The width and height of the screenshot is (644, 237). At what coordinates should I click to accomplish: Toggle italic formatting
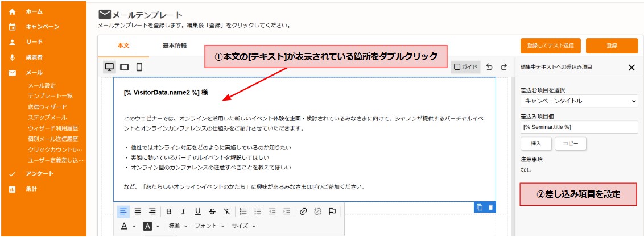[183, 211]
